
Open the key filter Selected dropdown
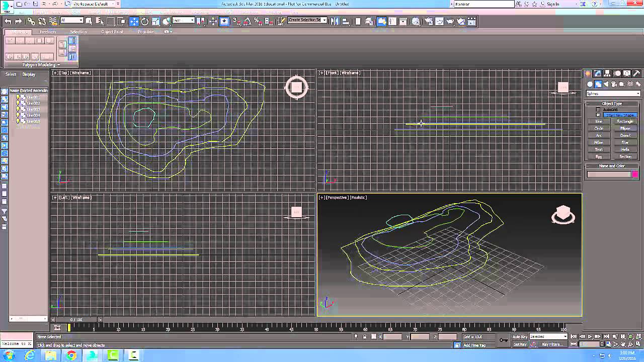(548, 336)
